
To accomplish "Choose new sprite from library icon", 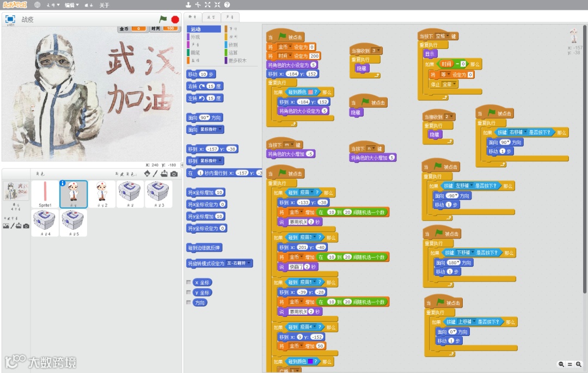I will (x=147, y=174).
